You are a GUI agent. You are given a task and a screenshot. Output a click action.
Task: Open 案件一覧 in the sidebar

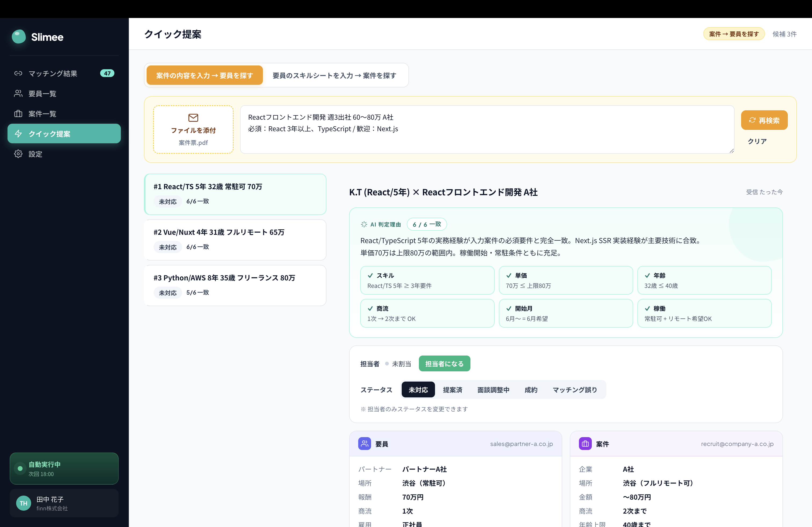(x=64, y=114)
